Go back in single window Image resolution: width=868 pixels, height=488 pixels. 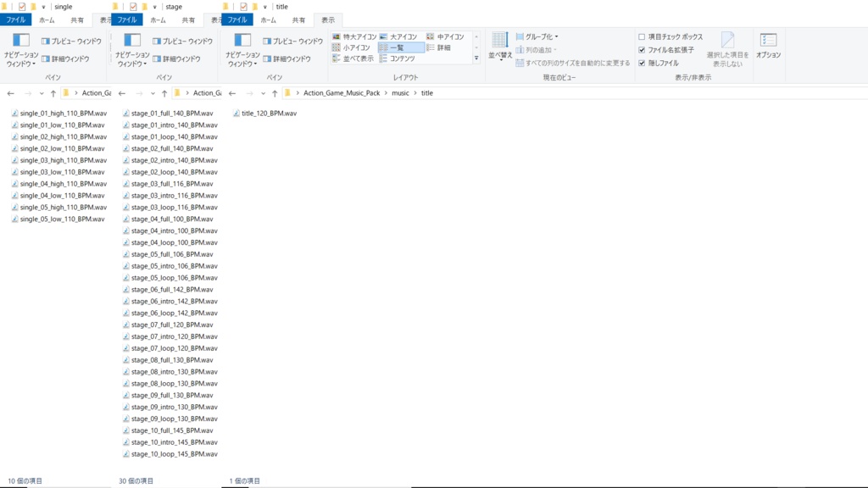[10, 93]
